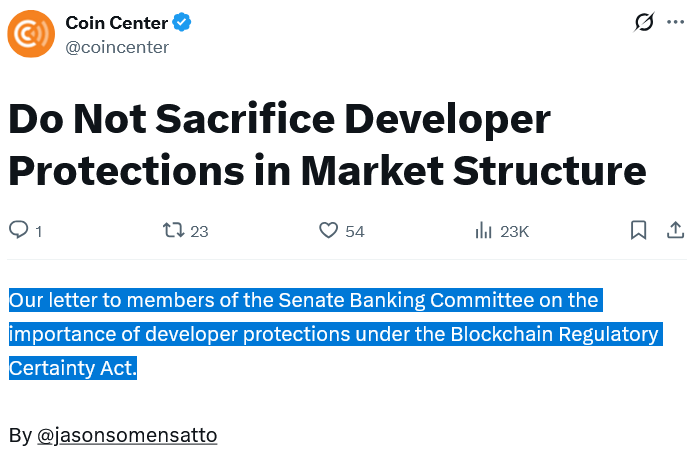Click the Coin Center display name
This screenshot has width=693, height=451.
115,23
